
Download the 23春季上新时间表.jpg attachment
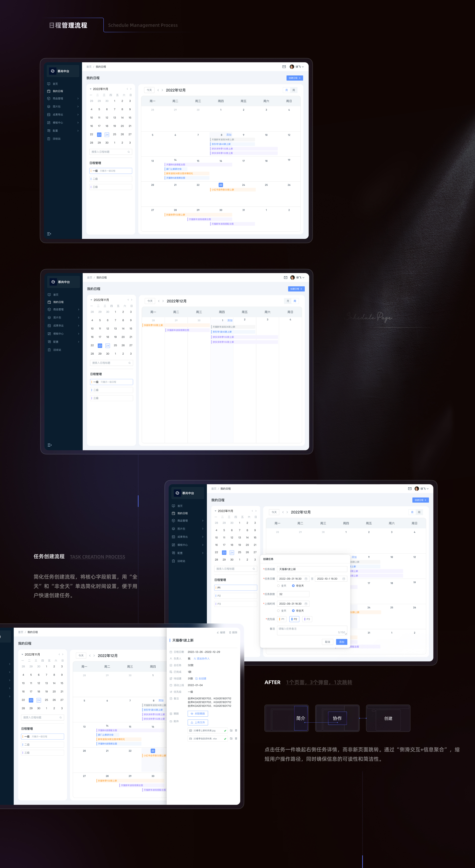point(231,731)
